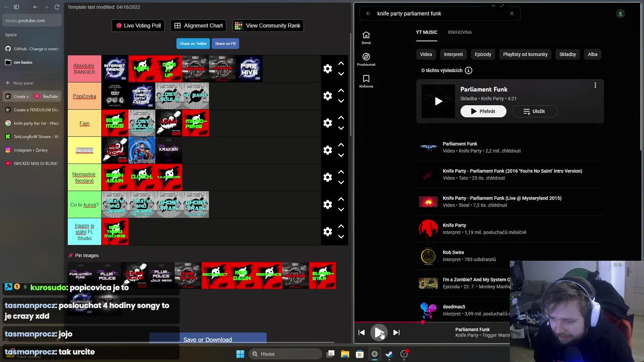Screen dimensions: 644x362
Task: Move Absolutní BANGER tier up arrow
Action: [341, 63]
